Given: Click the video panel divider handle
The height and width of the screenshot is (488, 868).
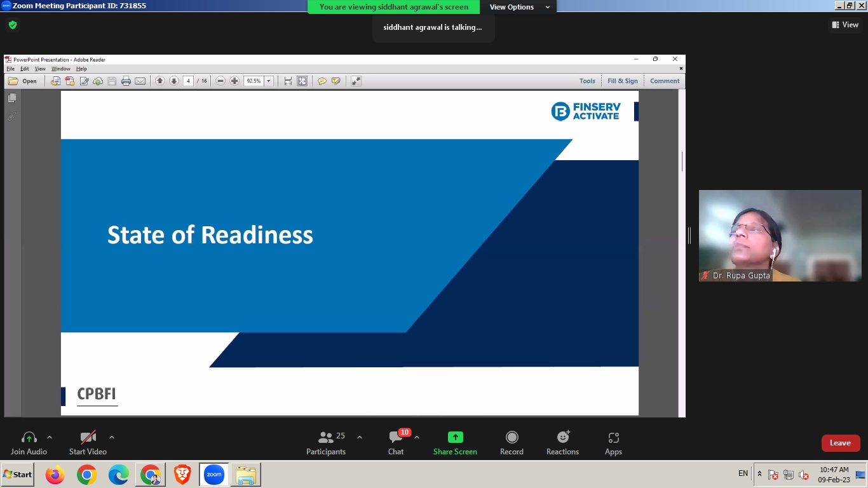Looking at the screenshot, I should 689,236.
